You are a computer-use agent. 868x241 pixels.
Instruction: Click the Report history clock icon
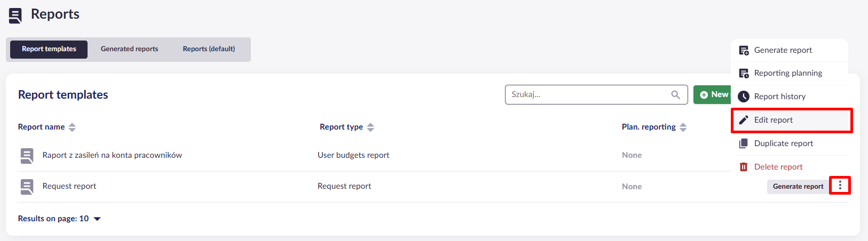point(744,97)
